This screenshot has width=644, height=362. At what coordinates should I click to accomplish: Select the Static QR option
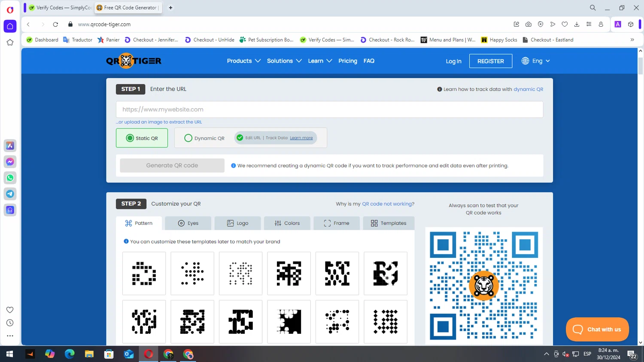click(142, 138)
